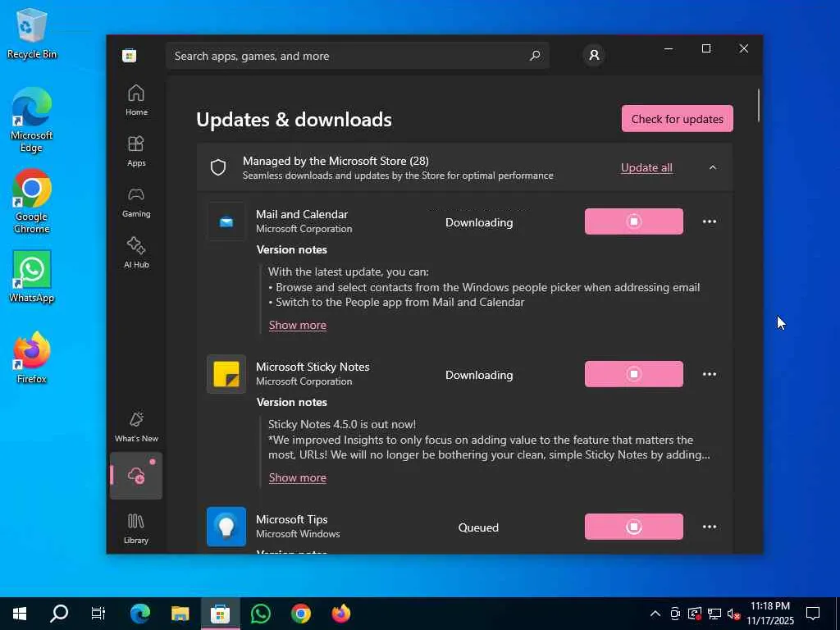840x630 pixels.
Task: Select the Google Chrome desktop shortcut
Action: pyautogui.click(x=32, y=202)
